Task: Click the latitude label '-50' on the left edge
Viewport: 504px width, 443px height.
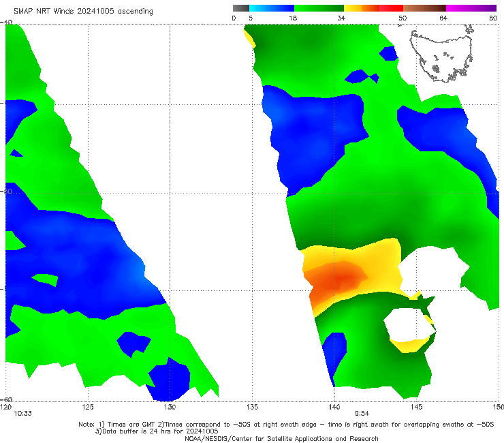Action: (x=7, y=192)
